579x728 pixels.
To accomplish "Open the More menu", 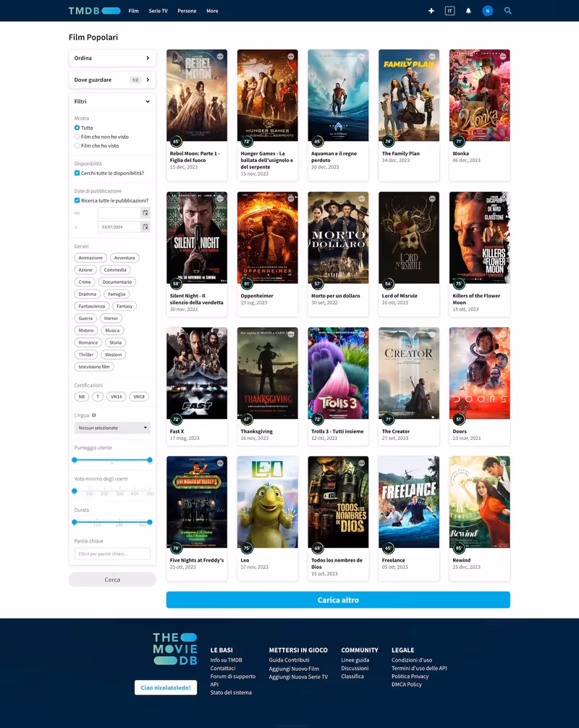I will pyautogui.click(x=212, y=11).
